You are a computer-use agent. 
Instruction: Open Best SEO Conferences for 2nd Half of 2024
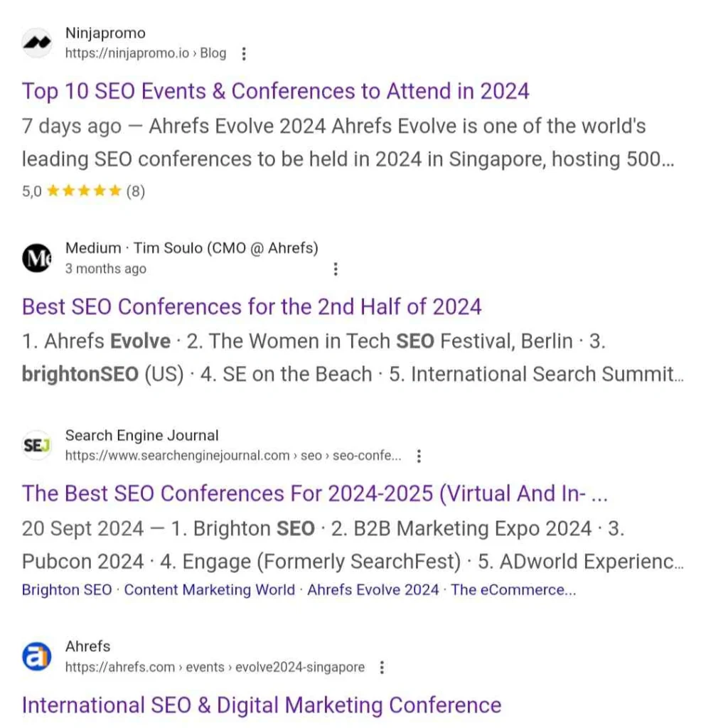click(252, 307)
